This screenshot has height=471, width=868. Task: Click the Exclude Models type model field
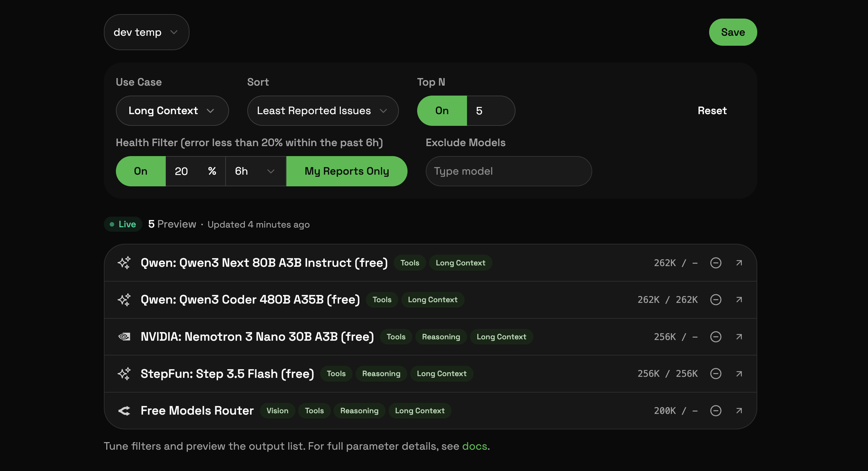pyautogui.click(x=508, y=171)
